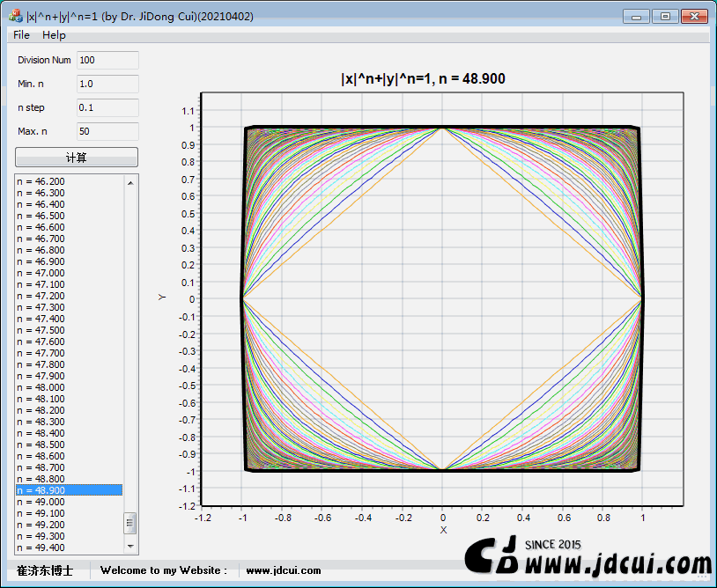
Task: Click the application icon in the title bar
Action: point(16,17)
